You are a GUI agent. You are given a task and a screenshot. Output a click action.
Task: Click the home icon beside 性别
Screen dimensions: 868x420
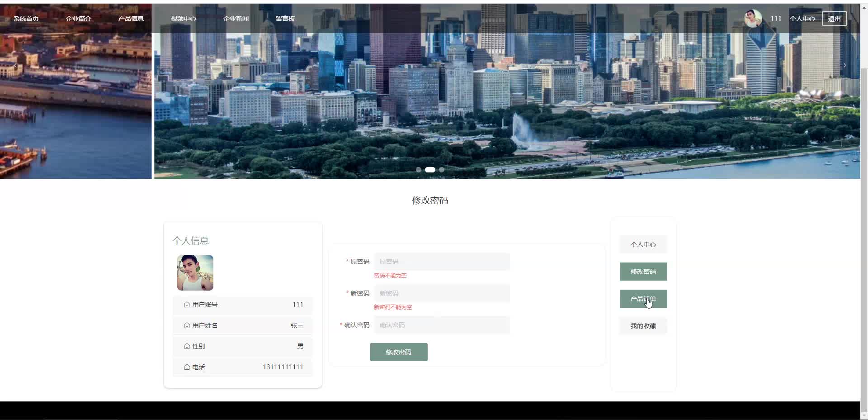[x=187, y=346]
